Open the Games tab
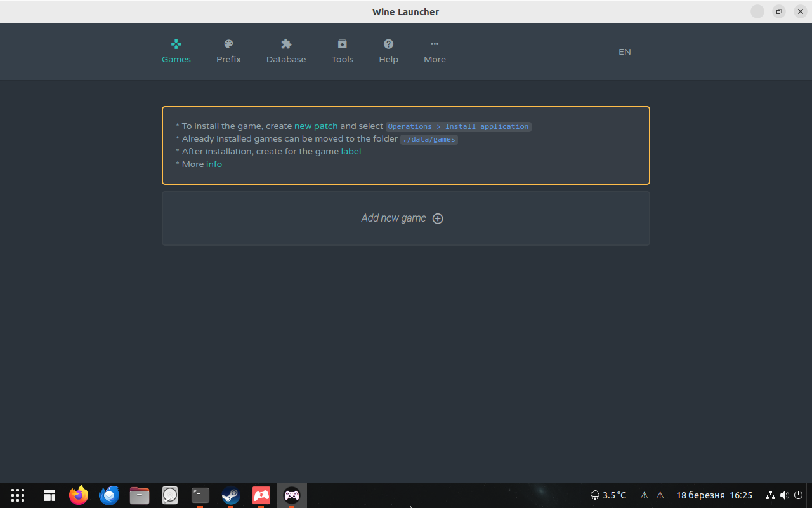The width and height of the screenshot is (812, 508). click(x=176, y=51)
